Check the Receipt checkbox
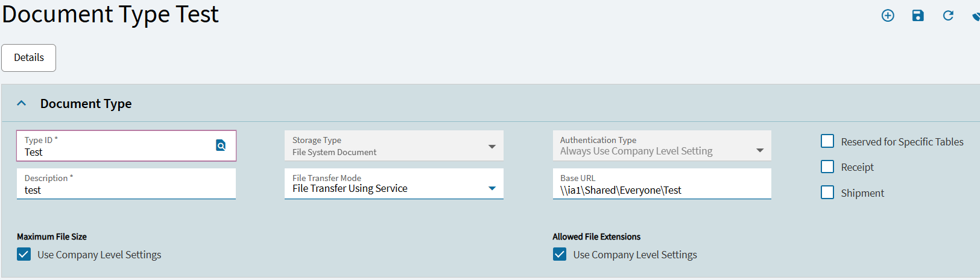980x280 pixels. 827,167
